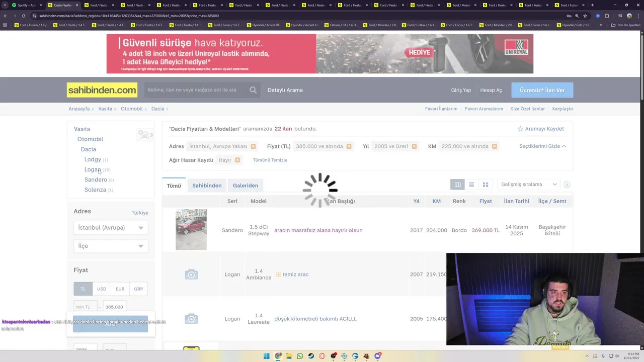Remove the Adres İstanbul Avrupa Yakası filter
Screen dimensions: 644x362
tap(253, 146)
